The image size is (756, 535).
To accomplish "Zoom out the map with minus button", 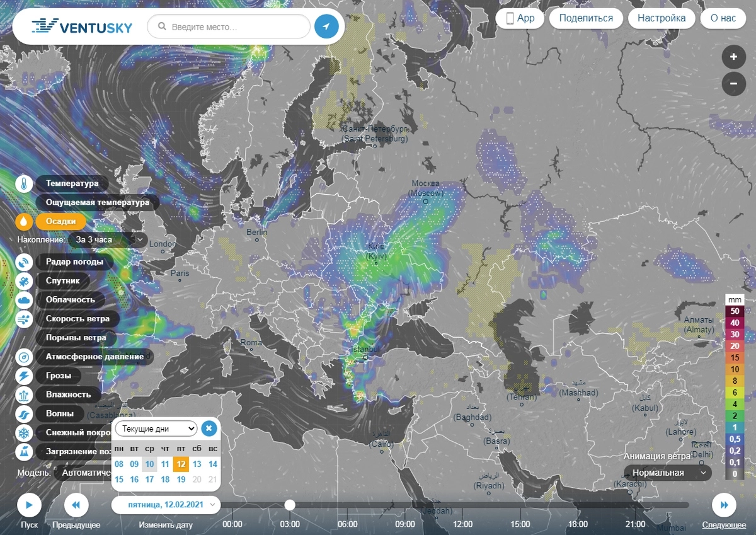I will click(733, 83).
